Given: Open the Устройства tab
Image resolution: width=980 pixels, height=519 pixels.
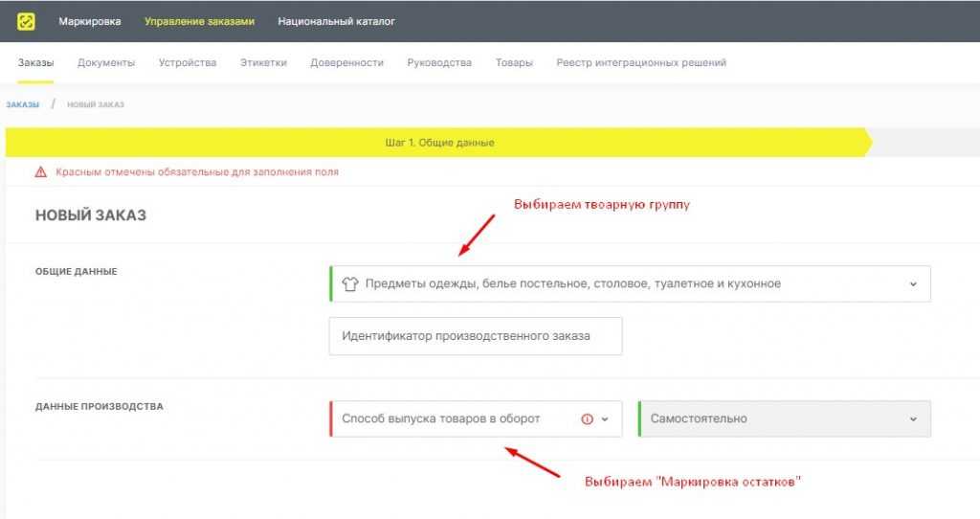Looking at the screenshot, I should [x=188, y=63].
